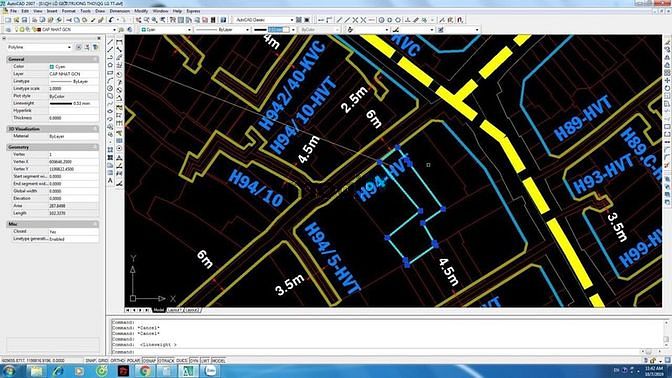Open the Modify menu
The width and height of the screenshot is (672, 378).
pos(141,11)
